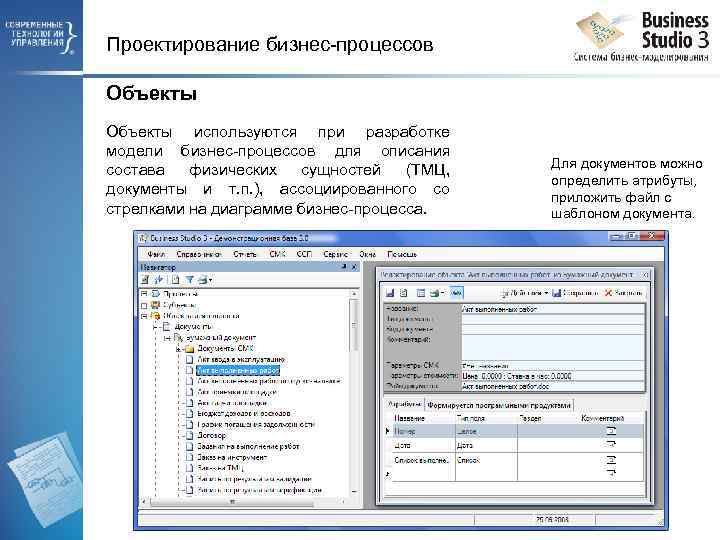Select the Договор tree item
The image size is (720, 540).
[x=212, y=435]
